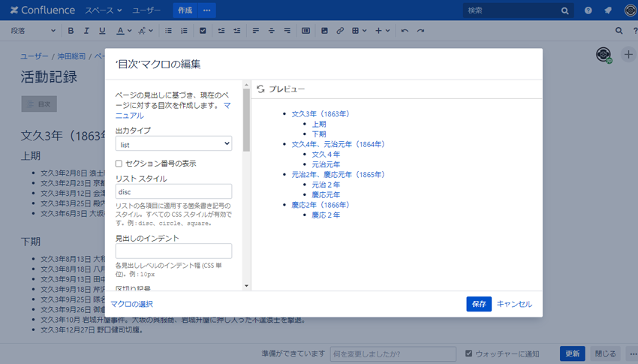Open the paragraph style dropdown
The width and height of the screenshot is (638, 364).
(32, 31)
